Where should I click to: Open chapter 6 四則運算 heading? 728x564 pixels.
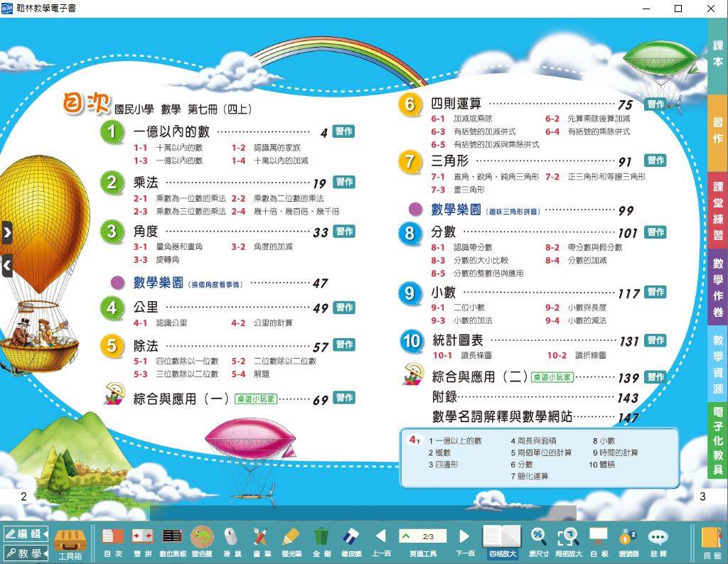(456, 104)
